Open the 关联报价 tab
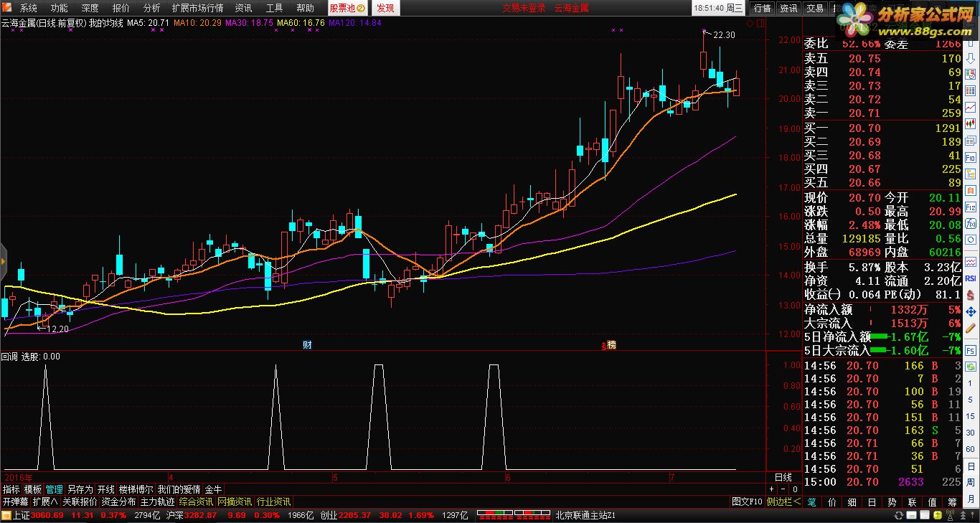This screenshot has height=523, width=980. coord(80,501)
